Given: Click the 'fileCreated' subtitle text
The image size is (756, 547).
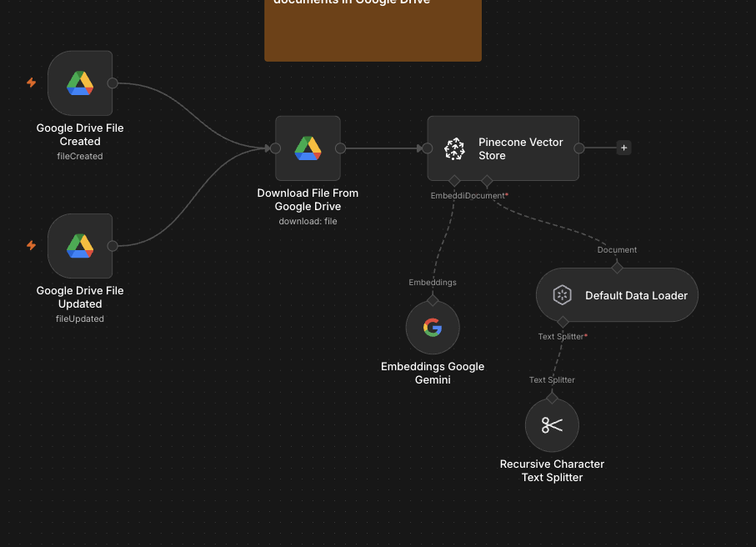Looking at the screenshot, I should (x=80, y=156).
